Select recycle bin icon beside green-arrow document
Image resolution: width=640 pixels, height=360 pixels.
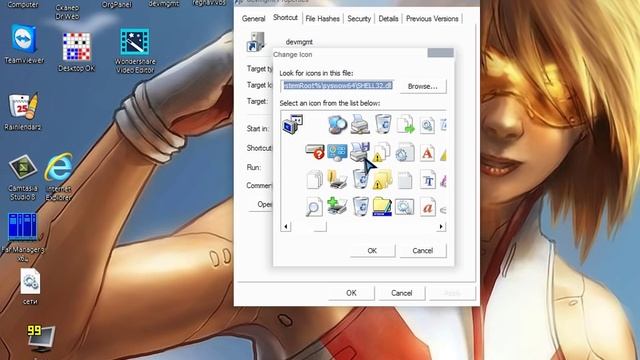[x=383, y=124]
